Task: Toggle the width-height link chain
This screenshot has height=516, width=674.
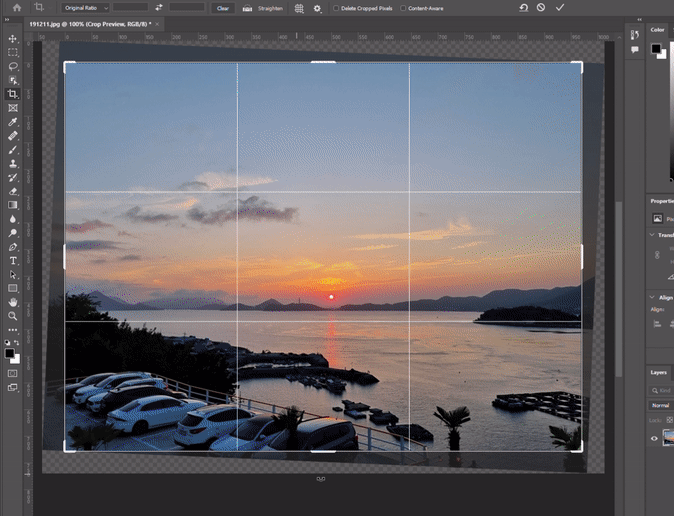Action: (x=657, y=255)
